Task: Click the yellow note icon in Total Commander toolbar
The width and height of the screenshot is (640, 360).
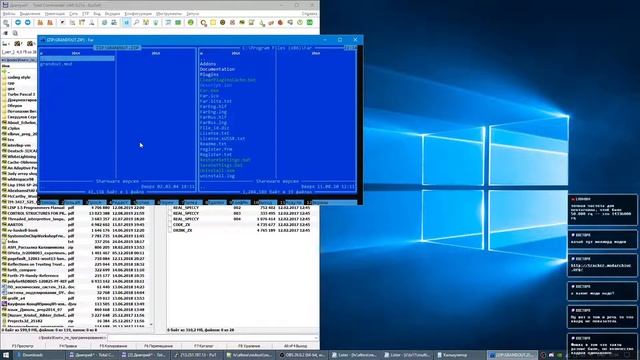Action: pos(213,23)
